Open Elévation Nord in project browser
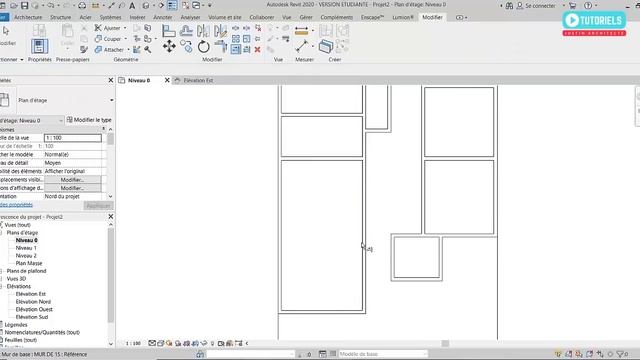 (33, 302)
